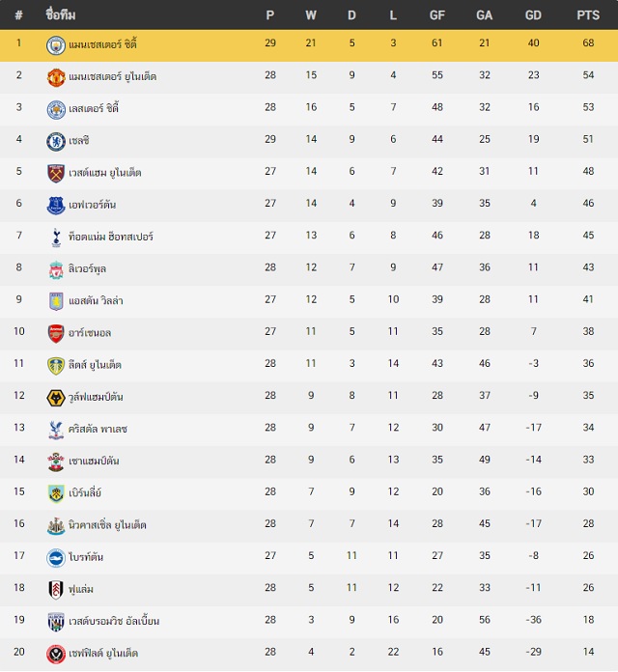The image size is (618, 672).
Task: Open the แอสตัน วิลล่า team link
Action: coord(96,301)
